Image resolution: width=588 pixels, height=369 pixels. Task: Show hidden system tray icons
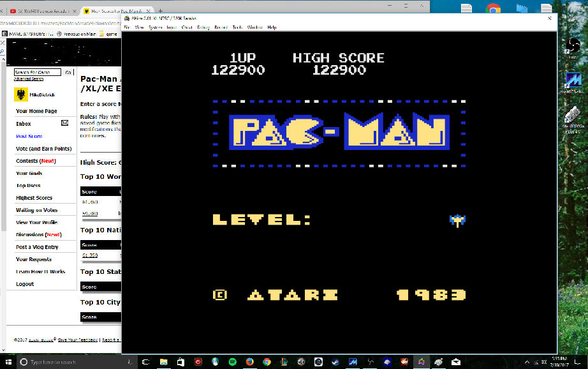(x=527, y=362)
